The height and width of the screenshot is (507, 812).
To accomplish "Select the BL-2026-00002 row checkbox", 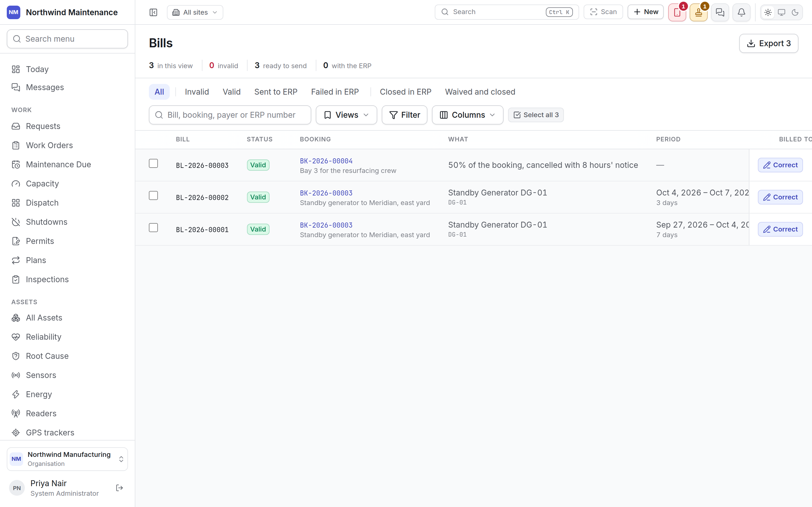I will pyautogui.click(x=153, y=195).
